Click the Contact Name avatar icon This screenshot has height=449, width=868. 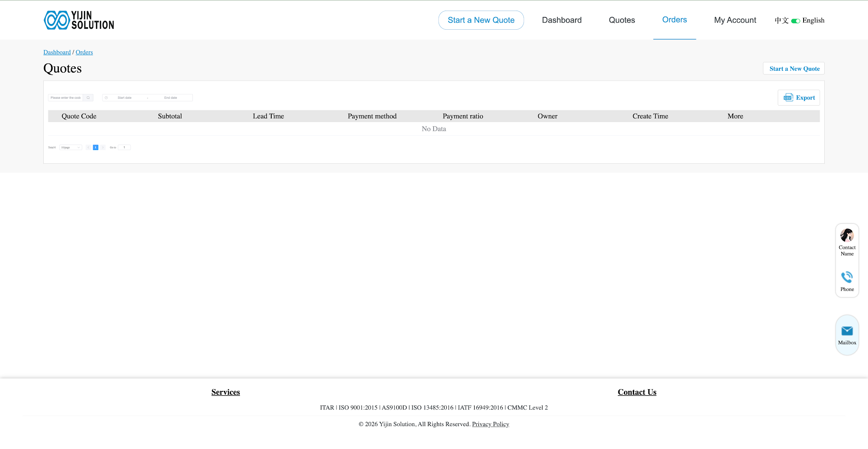coord(847,235)
